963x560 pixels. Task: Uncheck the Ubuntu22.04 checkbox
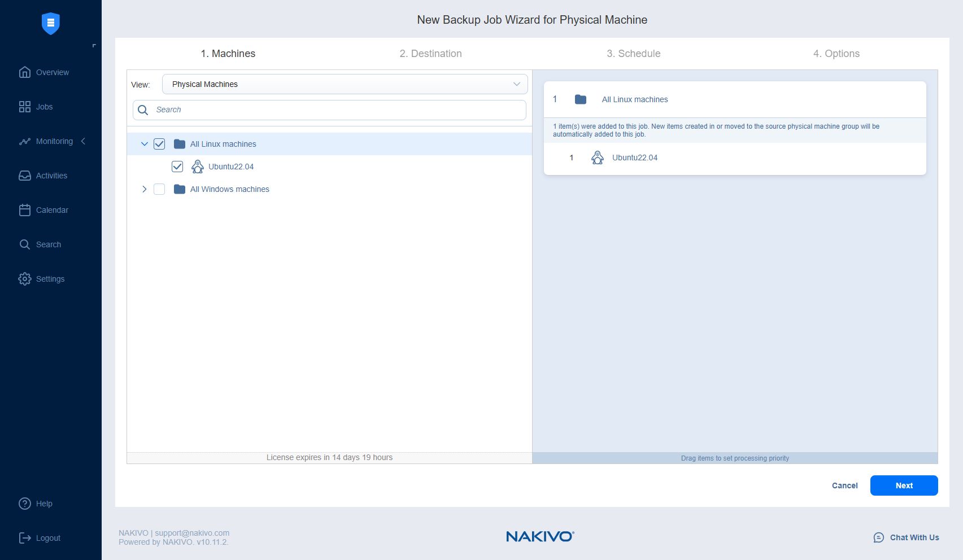(177, 167)
